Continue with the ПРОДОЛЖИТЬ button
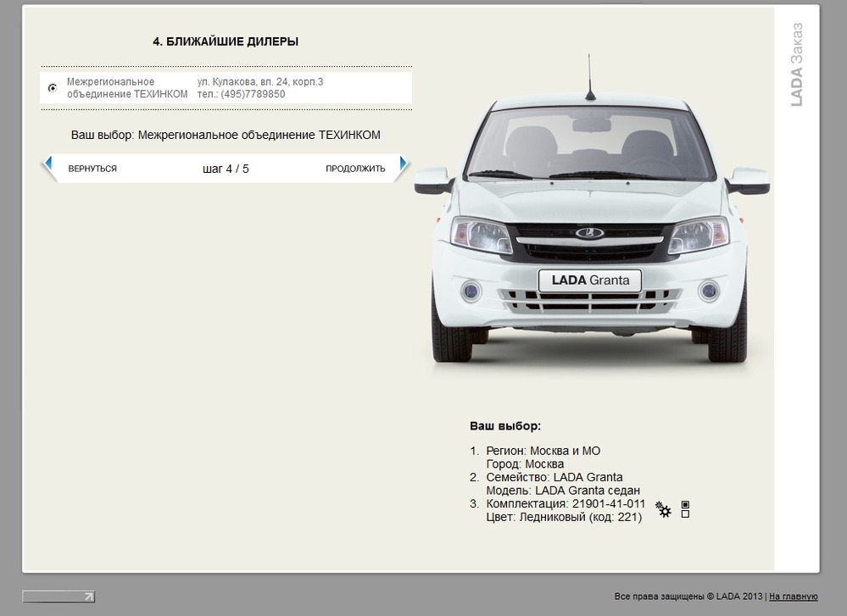This screenshot has height=616, width=847. [355, 169]
